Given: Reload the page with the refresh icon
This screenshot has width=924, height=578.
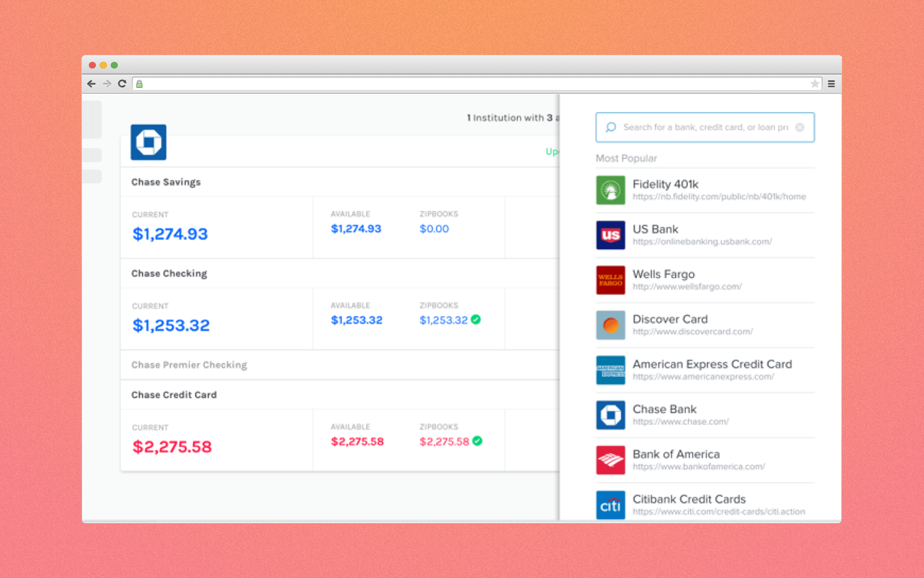Looking at the screenshot, I should point(122,84).
